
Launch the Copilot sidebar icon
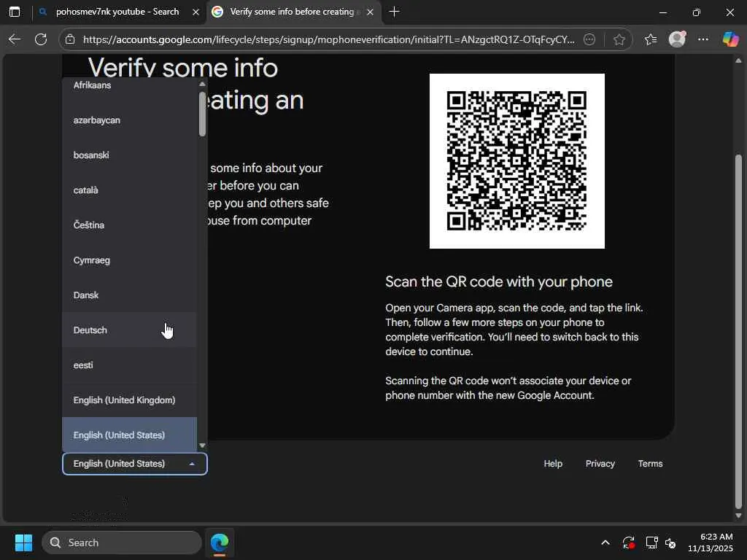(730, 39)
